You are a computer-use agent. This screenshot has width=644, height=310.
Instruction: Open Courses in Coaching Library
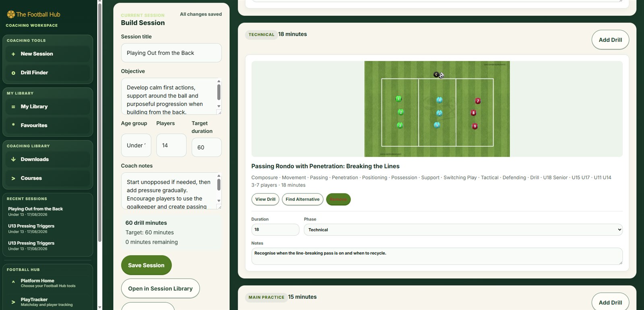pos(47,178)
